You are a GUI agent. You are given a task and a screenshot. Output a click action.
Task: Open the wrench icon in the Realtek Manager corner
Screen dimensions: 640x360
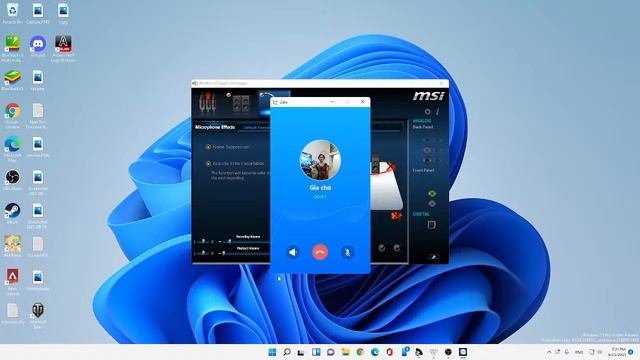433,257
